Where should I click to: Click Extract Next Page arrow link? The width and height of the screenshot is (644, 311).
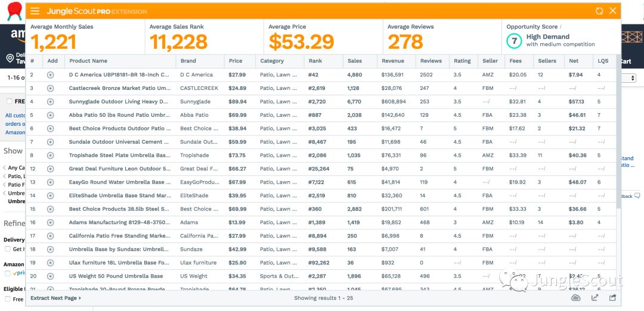point(56,298)
